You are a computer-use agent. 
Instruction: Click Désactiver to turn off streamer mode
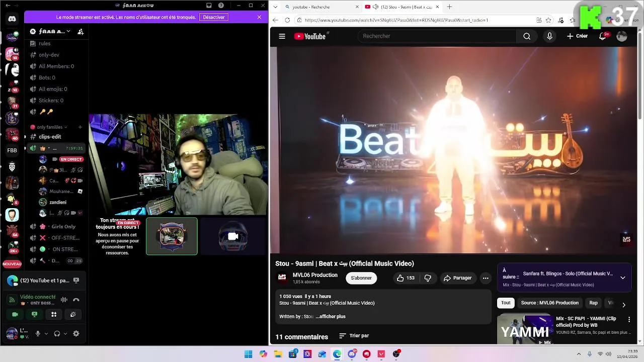[x=214, y=17]
